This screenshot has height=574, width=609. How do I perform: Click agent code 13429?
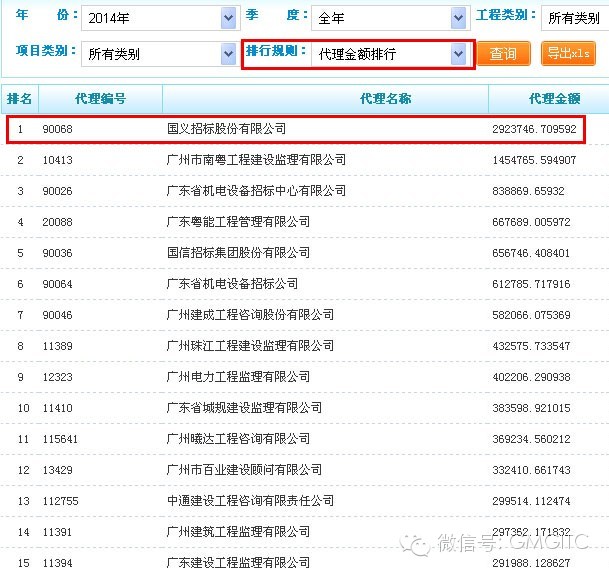click(x=57, y=470)
